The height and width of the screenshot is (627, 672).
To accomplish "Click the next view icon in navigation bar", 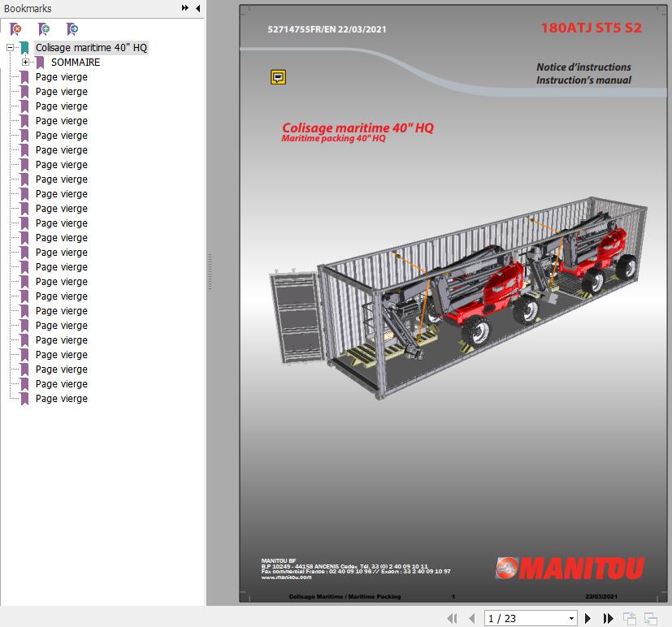I will (x=650, y=618).
